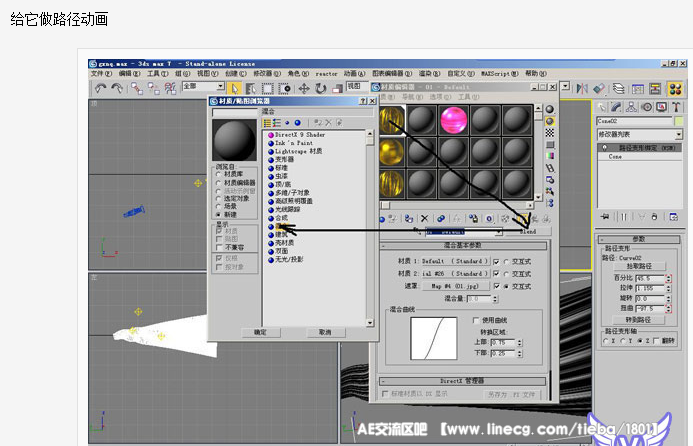Open the MAXScript menu
This screenshot has width=693, height=446.
[x=499, y=73]
